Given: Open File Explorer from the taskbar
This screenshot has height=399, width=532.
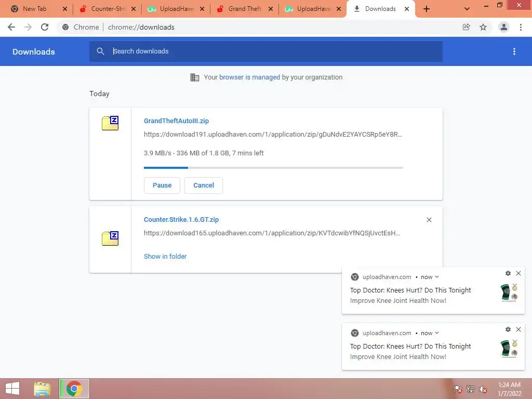Looking at the screenshot, I should [42, 389].
